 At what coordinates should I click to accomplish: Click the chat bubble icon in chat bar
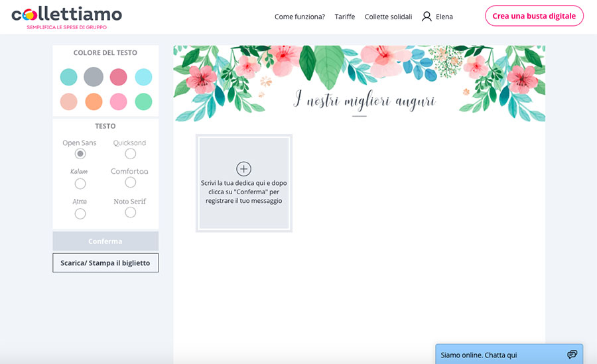572,355
